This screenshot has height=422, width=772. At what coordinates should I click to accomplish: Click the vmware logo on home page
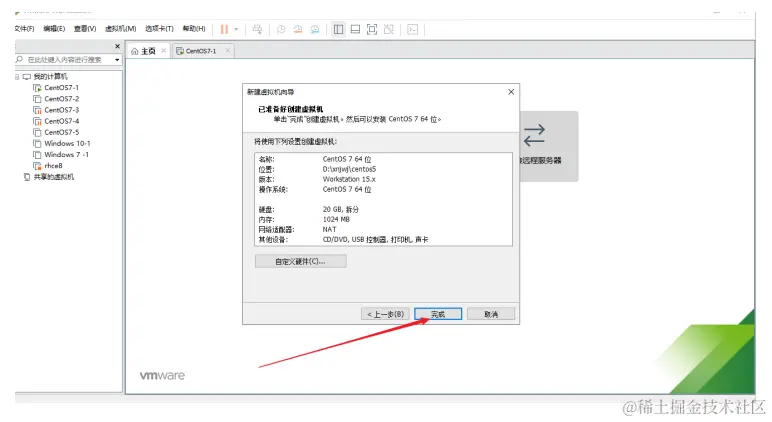pos(162,375)
